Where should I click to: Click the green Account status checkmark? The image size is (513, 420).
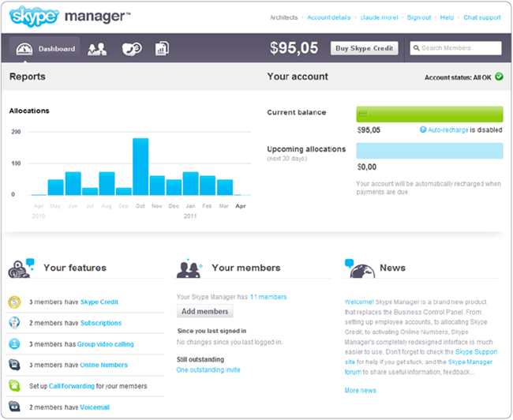[x=499, y=77]
